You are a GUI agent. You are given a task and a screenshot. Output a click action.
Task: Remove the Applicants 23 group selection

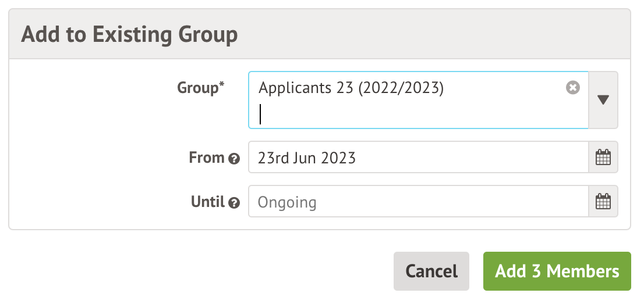(573, 88)
